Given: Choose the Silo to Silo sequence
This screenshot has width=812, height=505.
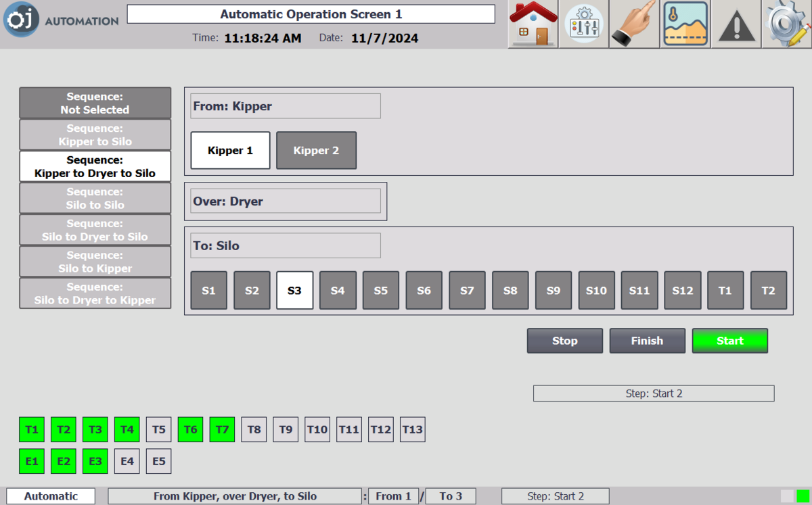Looking at the screenshot, I should point(95,198).
